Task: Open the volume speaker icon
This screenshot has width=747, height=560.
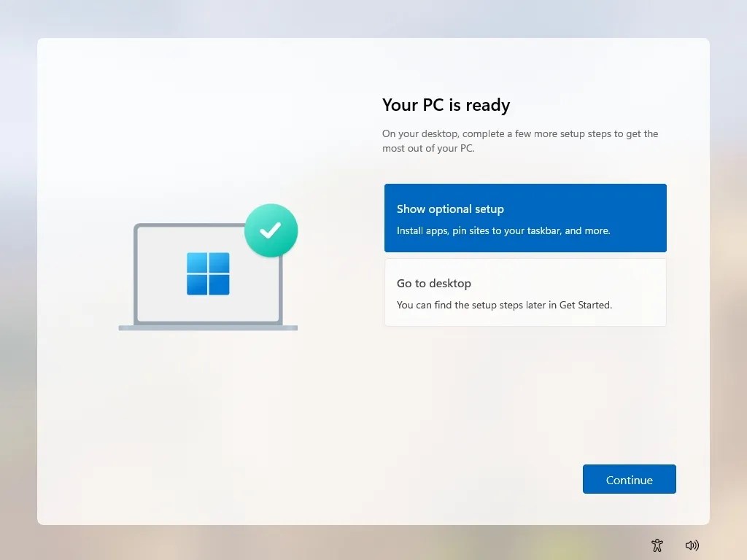Action: click(692, 545)
